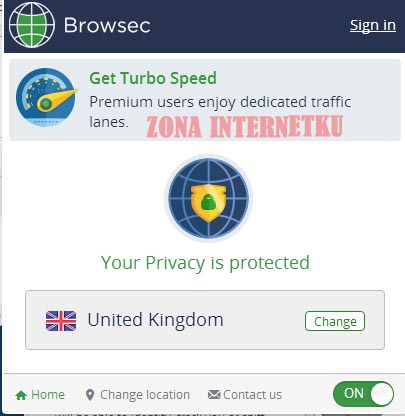Click the United Kingdom flag icon
Image resolution: width=405 pixels, height=416 pixels.
[x=61, y=321]
